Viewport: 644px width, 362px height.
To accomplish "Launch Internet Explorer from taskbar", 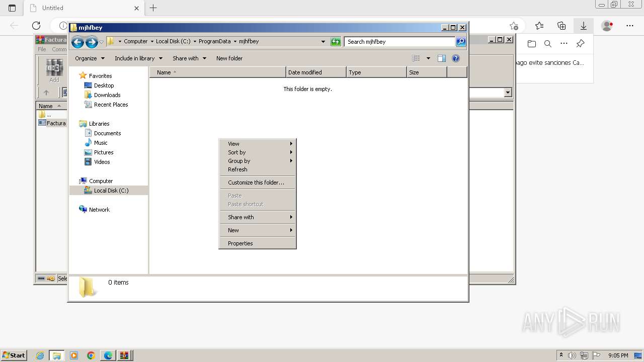I will 40,355.
